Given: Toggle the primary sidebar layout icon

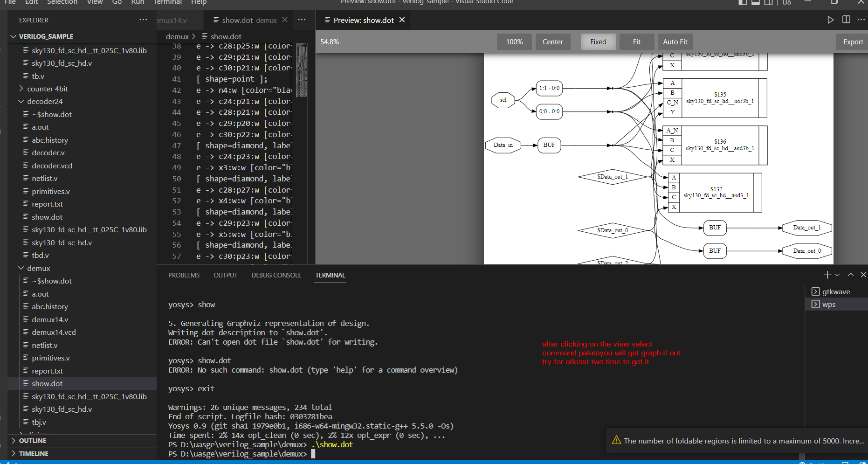Looking at the screenshot, I should pyautogui.click(x=743, y=2).
